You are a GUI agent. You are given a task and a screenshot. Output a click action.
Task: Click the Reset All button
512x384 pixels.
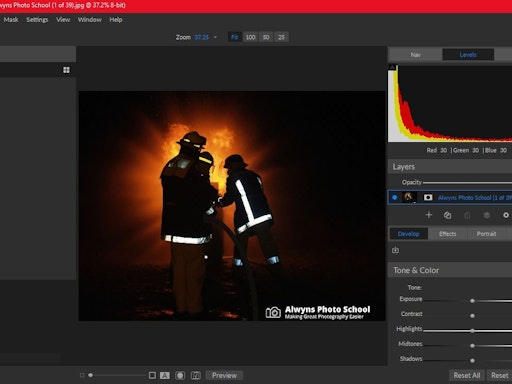click(x=467, y=375)
